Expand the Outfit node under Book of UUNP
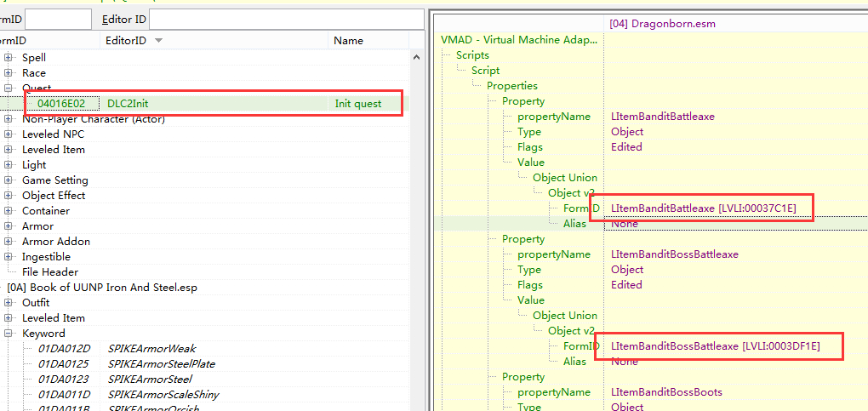This screenshot has width=868, height=411. 9,303
